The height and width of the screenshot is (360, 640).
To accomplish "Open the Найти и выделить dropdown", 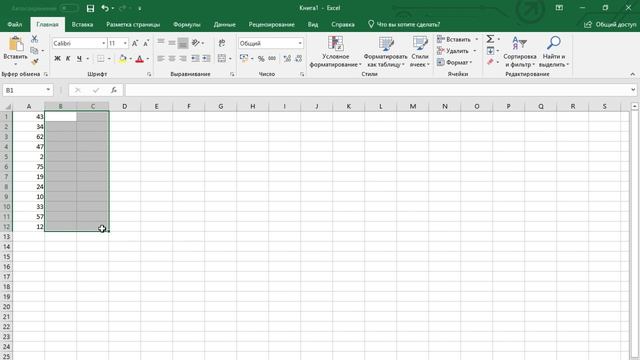I will [x=554, y=52].
